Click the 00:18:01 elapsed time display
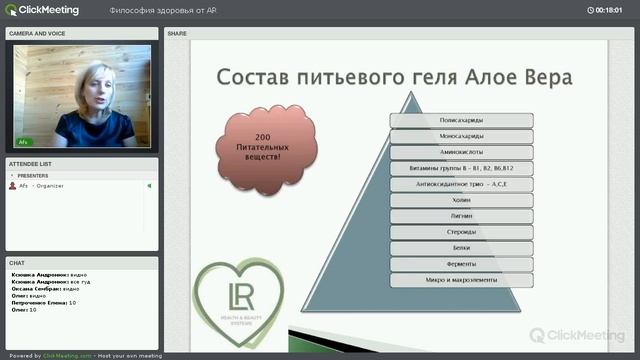 [x=609, y=10]
